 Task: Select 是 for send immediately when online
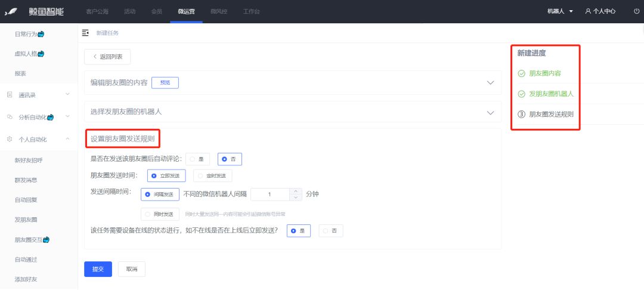point(299,231)
